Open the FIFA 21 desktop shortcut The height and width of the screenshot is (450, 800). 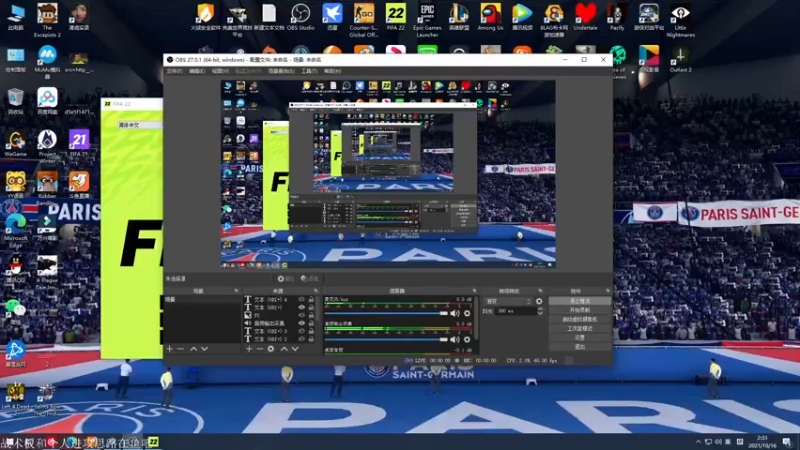[79, 143]
